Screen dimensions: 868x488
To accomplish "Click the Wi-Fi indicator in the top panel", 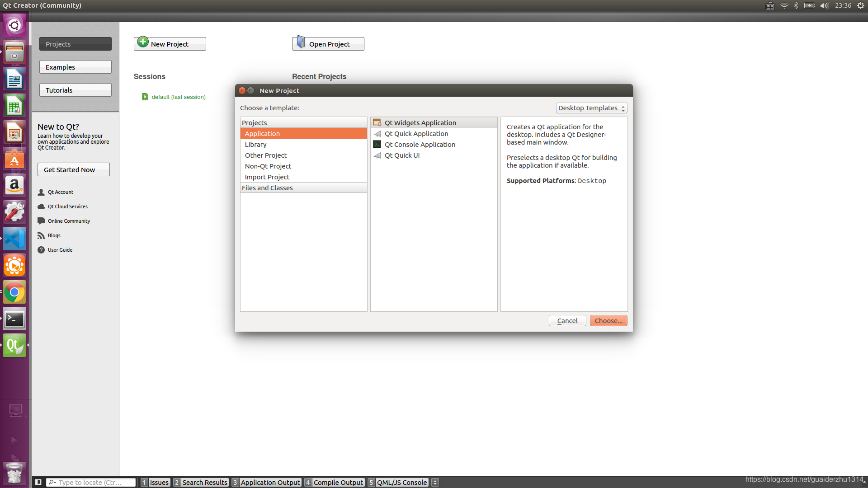I will coord(784,5).
